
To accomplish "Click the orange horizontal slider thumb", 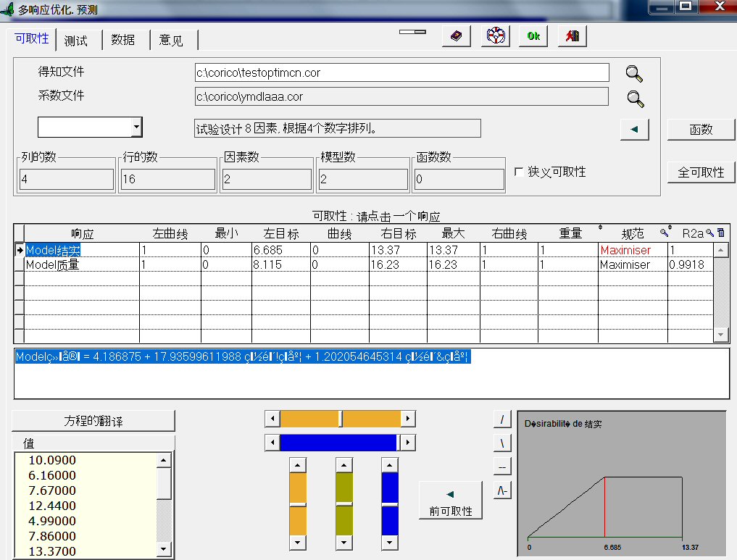I will click(341, 419).
